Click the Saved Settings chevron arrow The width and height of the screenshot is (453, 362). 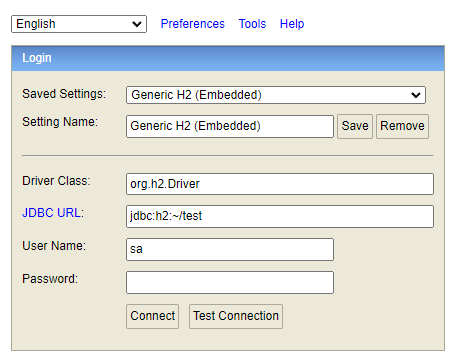[416, 95]
